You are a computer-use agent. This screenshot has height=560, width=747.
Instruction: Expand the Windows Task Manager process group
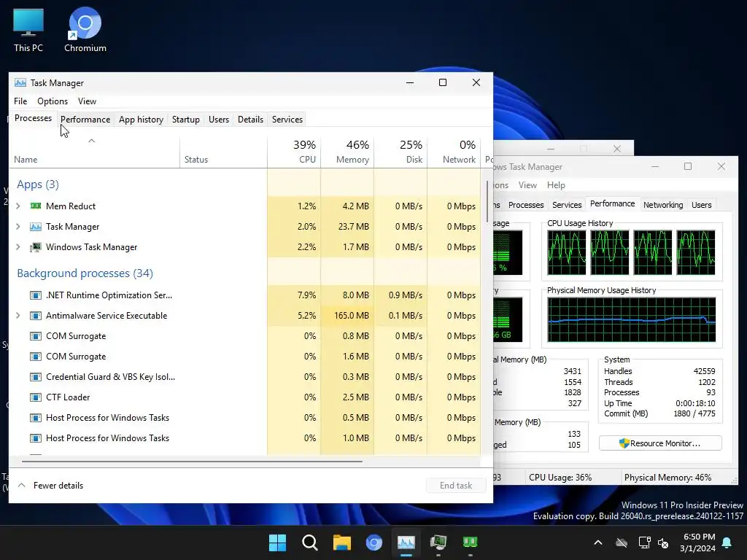pyautogui.click(x=18, y=247)
